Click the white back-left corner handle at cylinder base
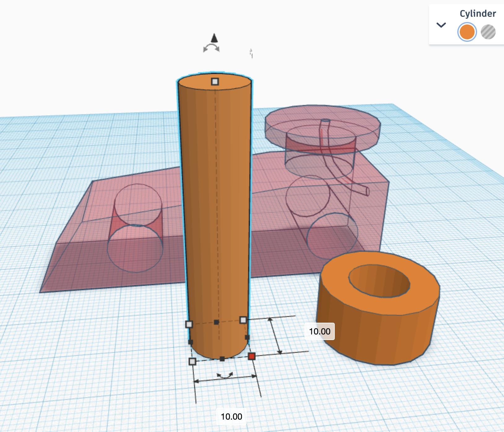 pos(189,324)
